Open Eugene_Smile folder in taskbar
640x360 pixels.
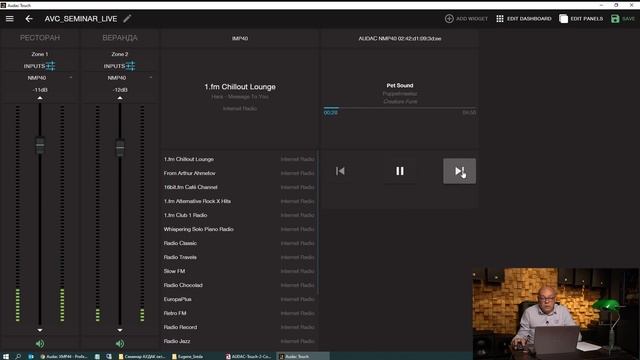188,356
